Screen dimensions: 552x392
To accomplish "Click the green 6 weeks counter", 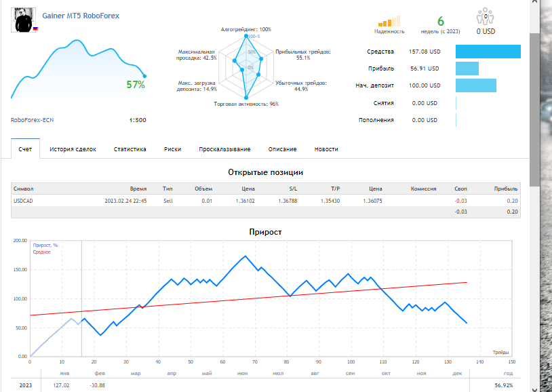I will (440, 21).
